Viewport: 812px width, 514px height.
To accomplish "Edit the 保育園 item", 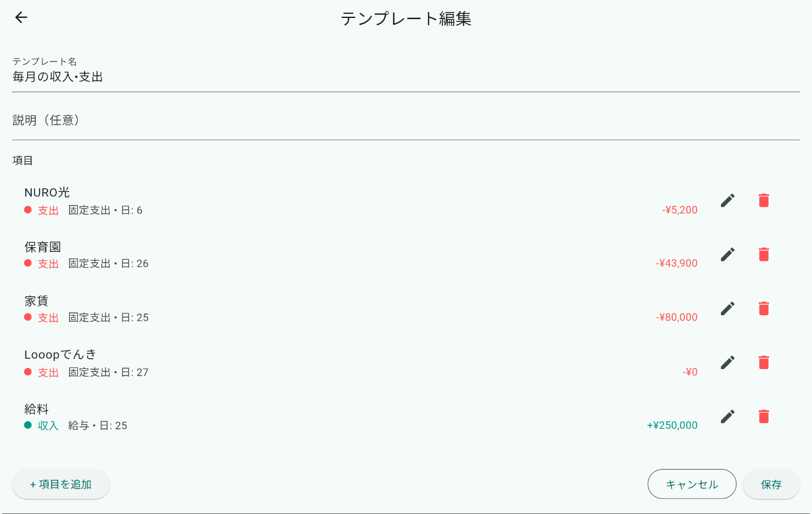I will 728,254.
